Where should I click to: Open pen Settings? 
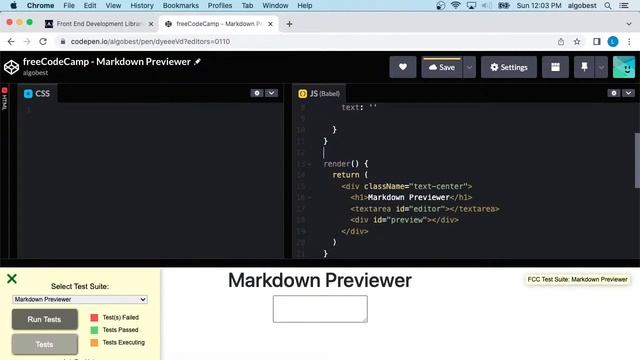coord(509,67)
